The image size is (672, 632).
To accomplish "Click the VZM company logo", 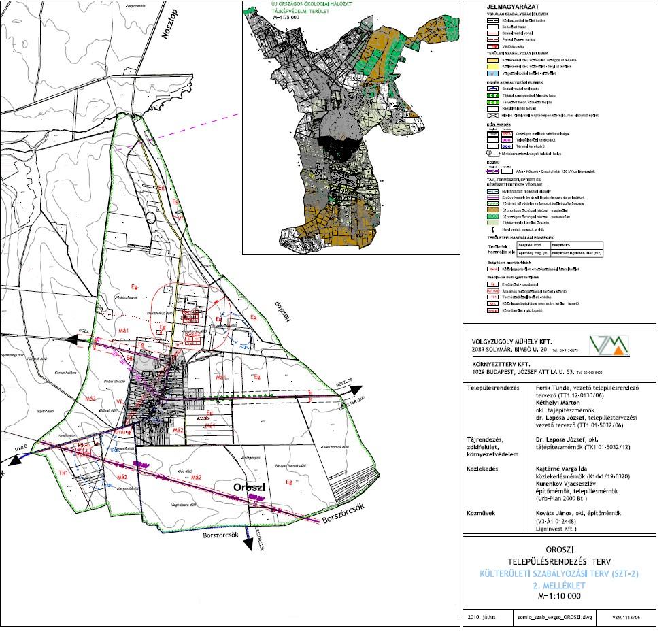I will click(609, 346).
